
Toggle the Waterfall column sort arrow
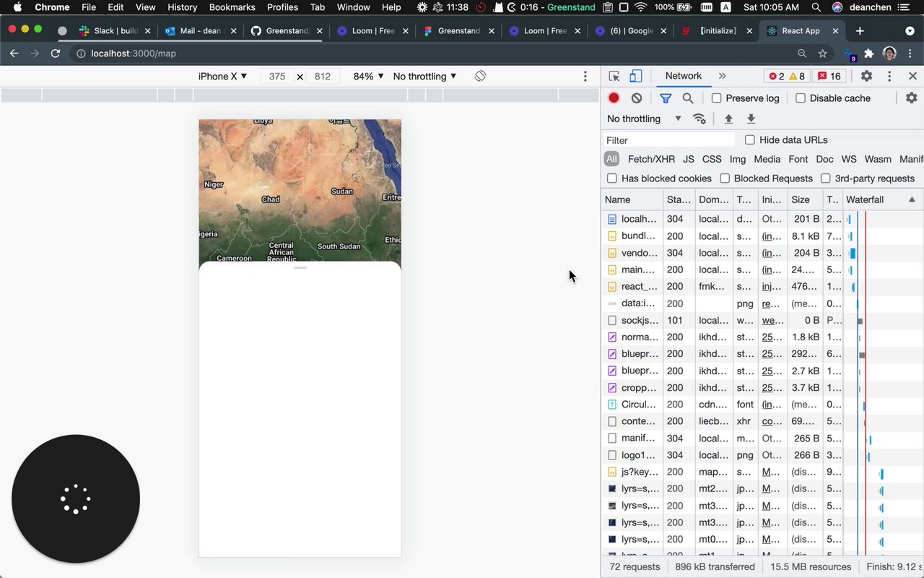coord(912,199)
